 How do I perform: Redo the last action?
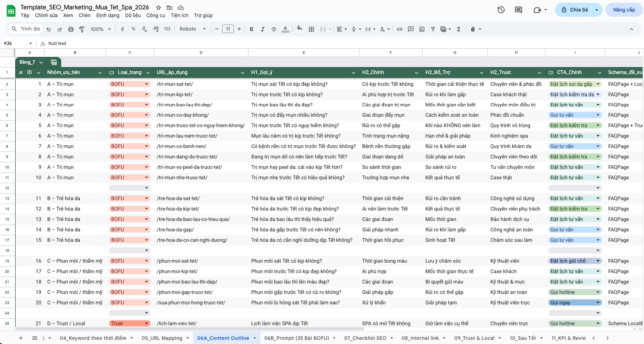(60, 29)
